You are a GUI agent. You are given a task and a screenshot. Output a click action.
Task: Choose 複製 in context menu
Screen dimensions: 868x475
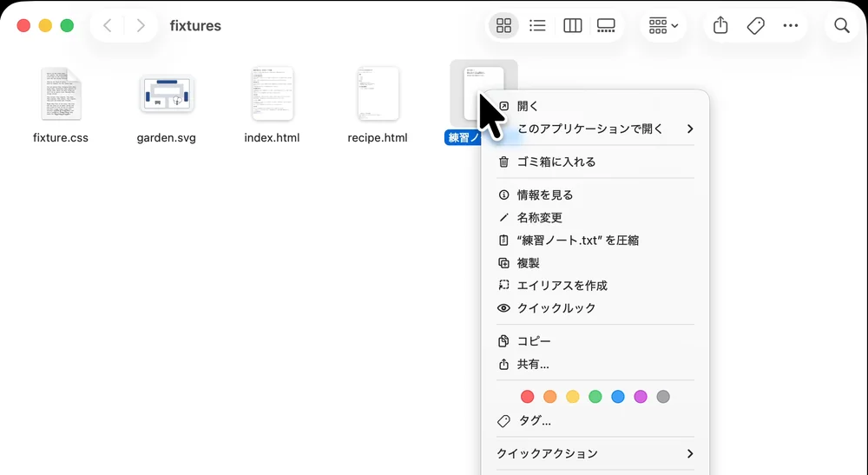595,263
